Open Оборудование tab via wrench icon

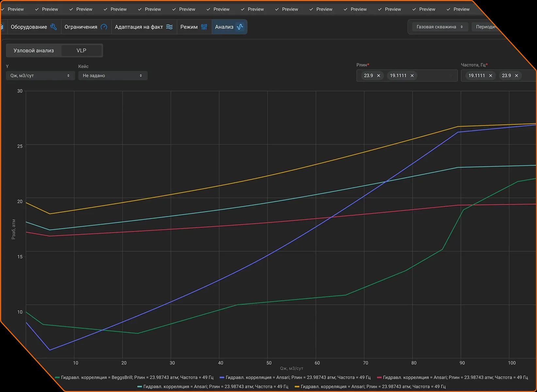click(x=54, y=27)
